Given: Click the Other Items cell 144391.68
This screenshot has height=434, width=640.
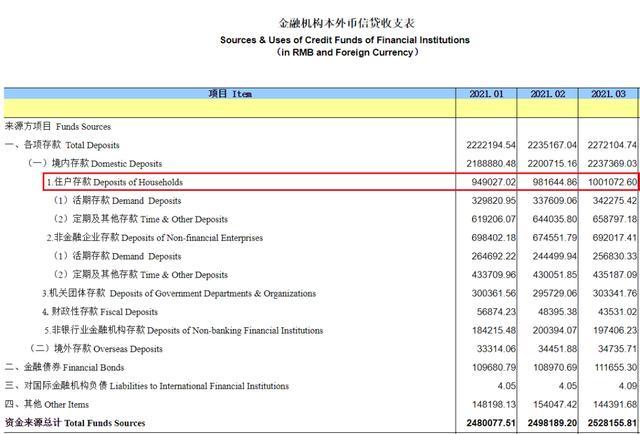Looking at the screenshot, I should 615,404.
